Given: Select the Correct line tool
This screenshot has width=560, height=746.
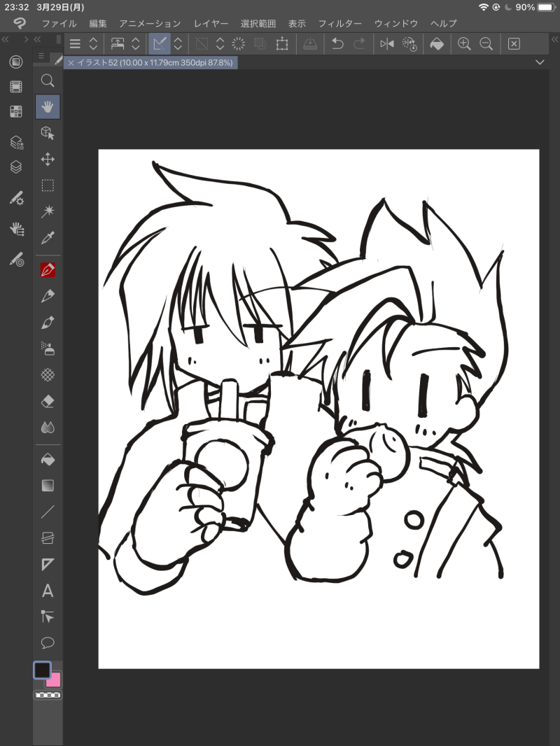Looking at the screenshot, I should click(x=48, y=617).
